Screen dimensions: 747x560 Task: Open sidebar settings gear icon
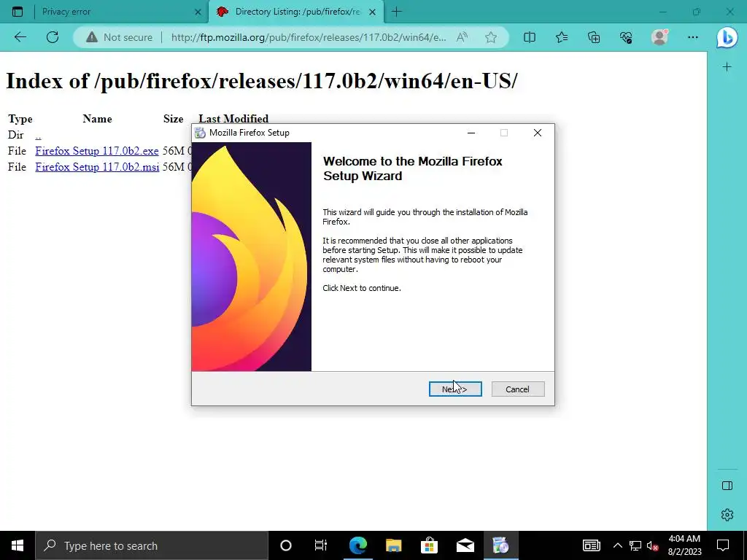(x=727, y=515)
